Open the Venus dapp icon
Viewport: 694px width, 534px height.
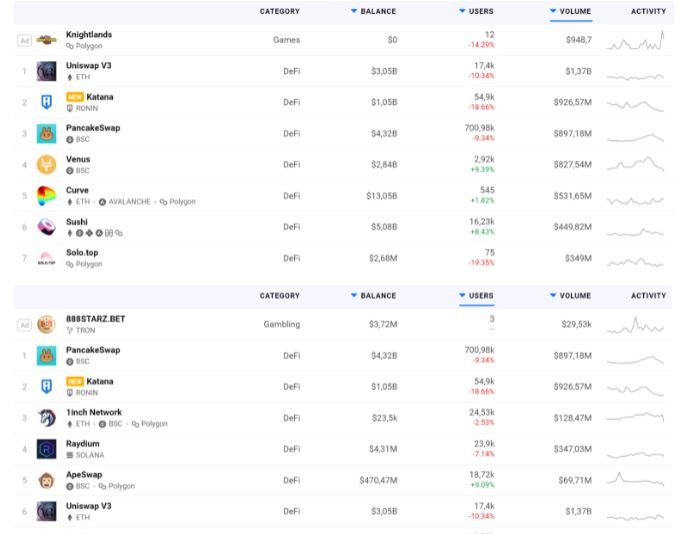47,165
